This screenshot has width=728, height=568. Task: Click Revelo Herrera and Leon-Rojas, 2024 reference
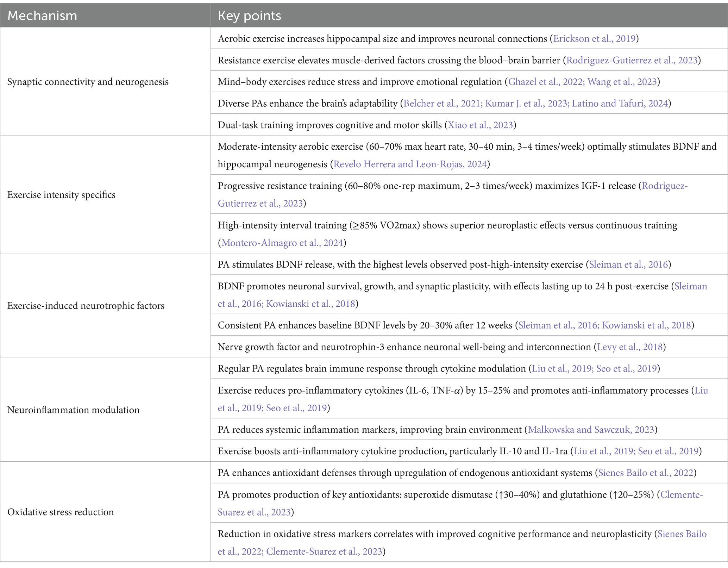[410, 164]
